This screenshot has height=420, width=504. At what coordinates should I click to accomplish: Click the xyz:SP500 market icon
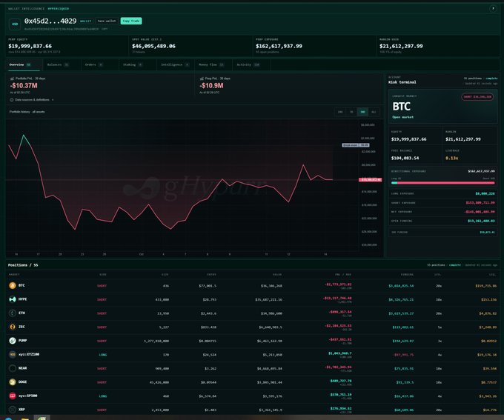pyautogui.click(x=13, y=396)
